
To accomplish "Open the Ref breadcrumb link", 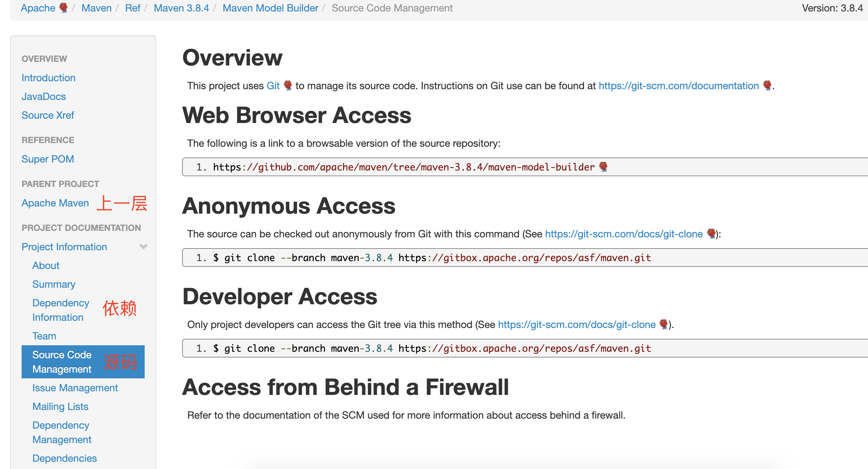I will point(132,8).
